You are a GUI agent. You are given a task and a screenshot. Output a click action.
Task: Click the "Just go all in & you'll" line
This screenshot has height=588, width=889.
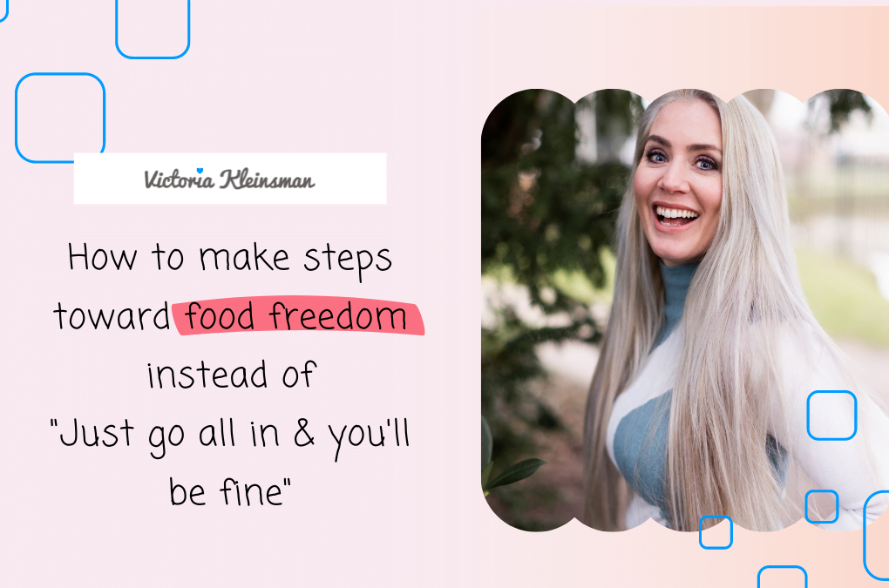point(229,436)
